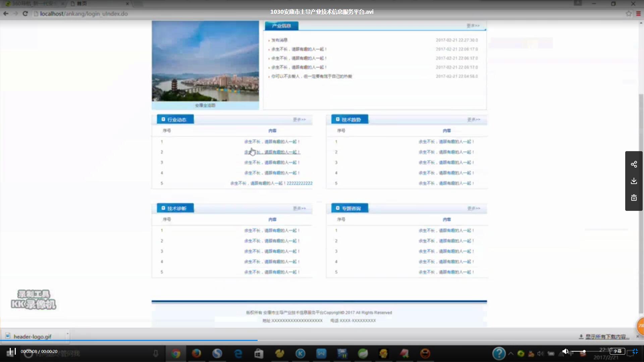Bookmark the page with the star icon
The height and width of the screenshot is (362, 644).
click(629, 14)
